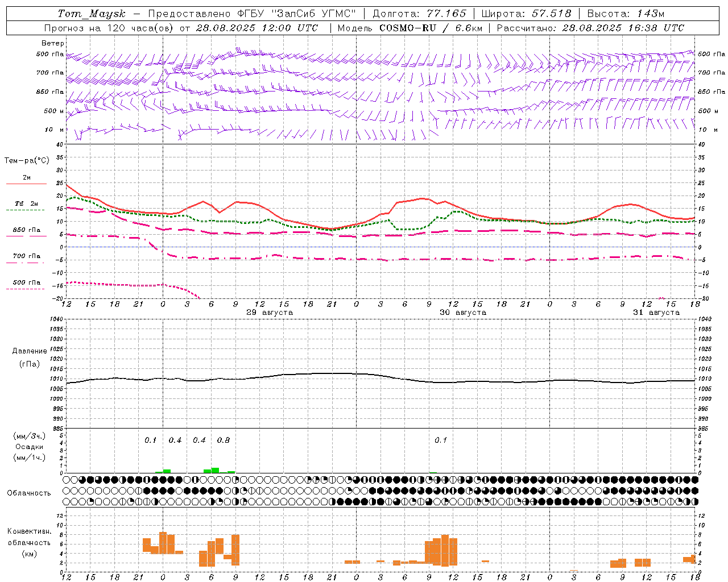Click the Td 2м dew point legend label
728x582 pixels.
click(27, 203)
